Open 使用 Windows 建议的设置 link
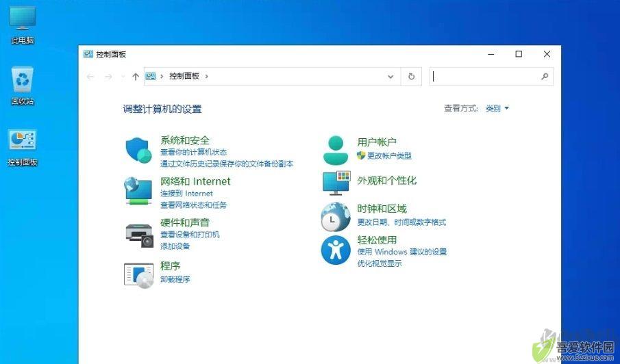Viewport: 620px width, 364px height. coord(401,252)
